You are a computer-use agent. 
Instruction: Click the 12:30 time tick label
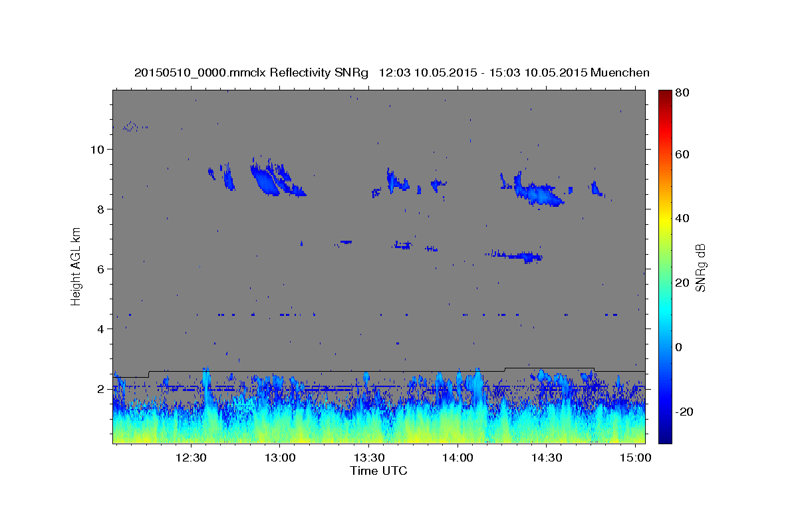(x=192, y=458)
